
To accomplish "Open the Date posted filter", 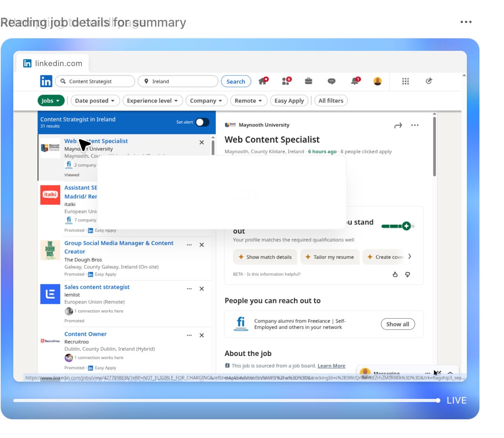I will [x=95, y=101].
